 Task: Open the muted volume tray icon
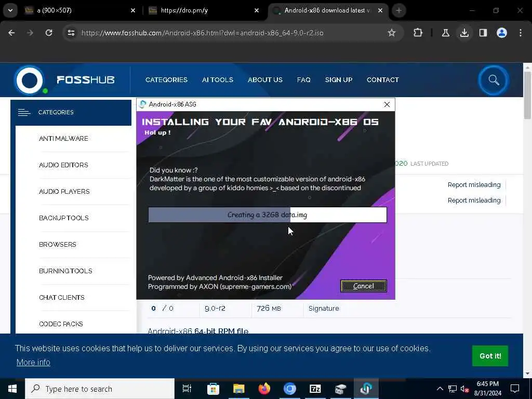pyautogui.click(x=465, y=389)
